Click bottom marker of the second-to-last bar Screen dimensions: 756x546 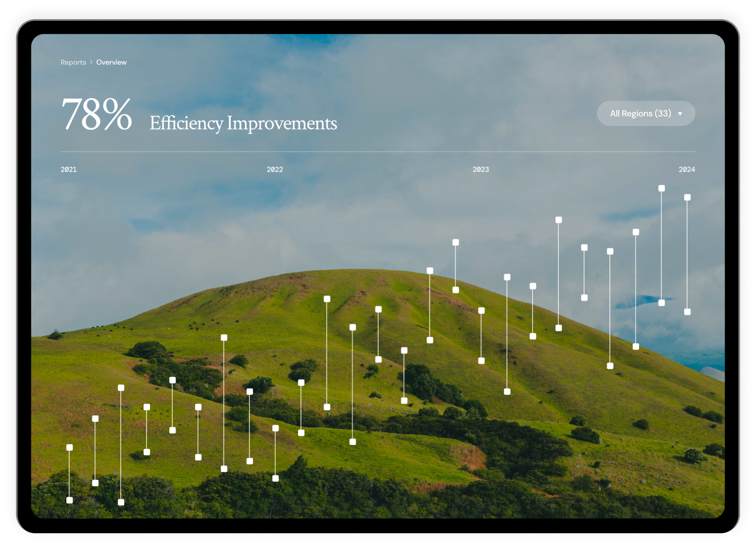click(x=661, y=303)
